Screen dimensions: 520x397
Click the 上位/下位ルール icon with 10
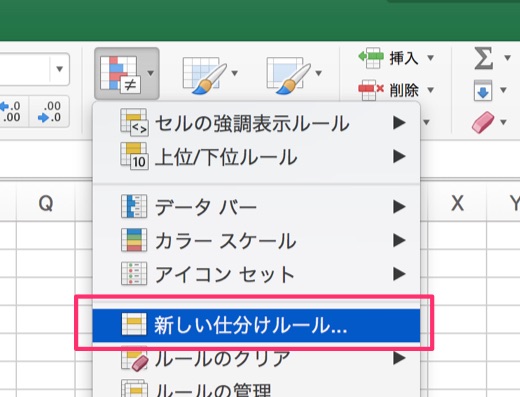[134, 156]
